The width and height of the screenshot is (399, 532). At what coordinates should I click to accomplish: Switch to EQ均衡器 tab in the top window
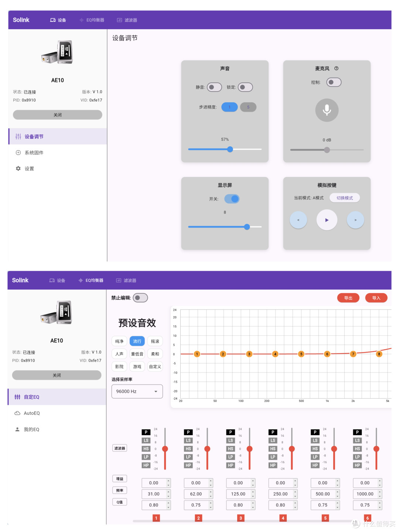[92, 20]
